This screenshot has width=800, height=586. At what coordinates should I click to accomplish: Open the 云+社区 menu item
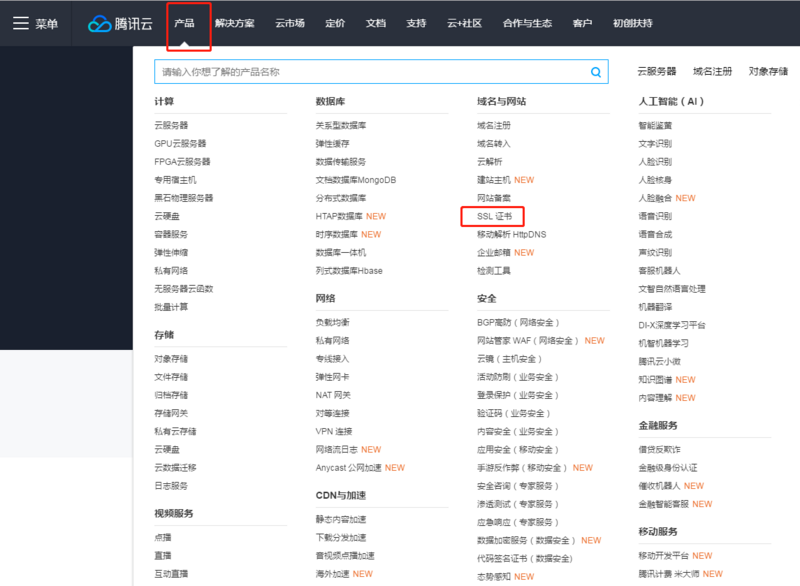coord(464,23)
